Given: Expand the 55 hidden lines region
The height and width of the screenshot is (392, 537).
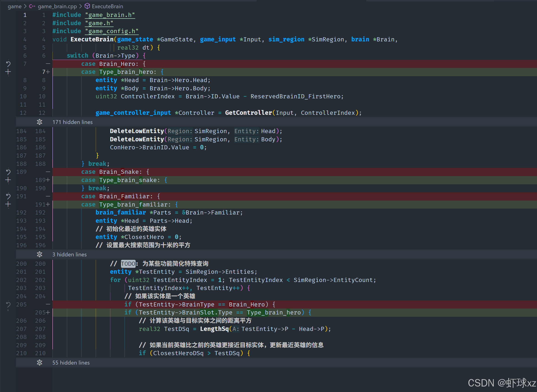Looking at the screenshot, I should [x=39, y=362].
